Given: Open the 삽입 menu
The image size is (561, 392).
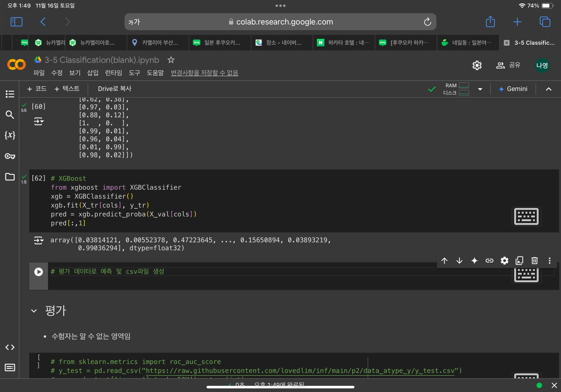Looking at the screenshot, I should click(93, 73).
